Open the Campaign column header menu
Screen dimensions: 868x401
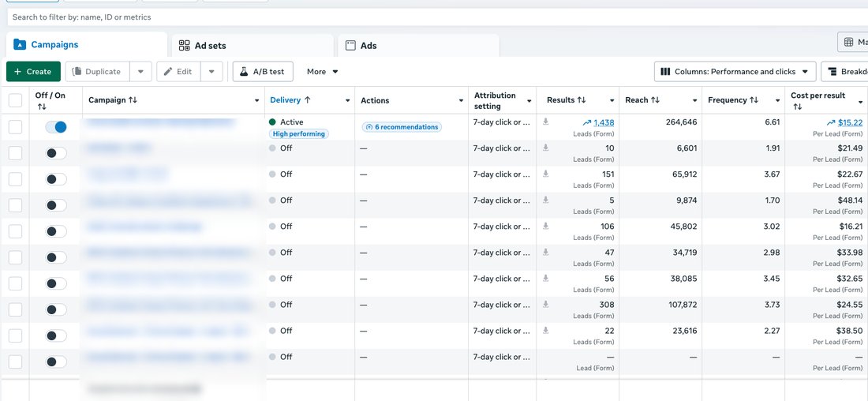click(x=257, y=101)
